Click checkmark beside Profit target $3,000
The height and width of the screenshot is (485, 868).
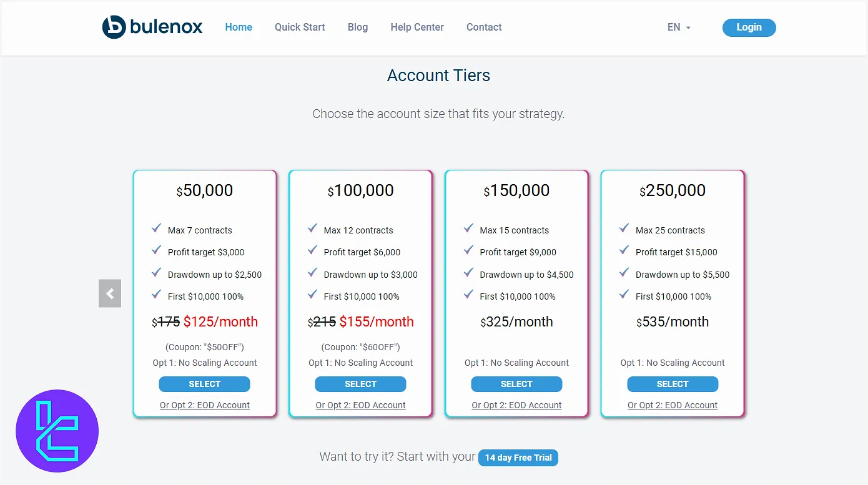(157, 251)
